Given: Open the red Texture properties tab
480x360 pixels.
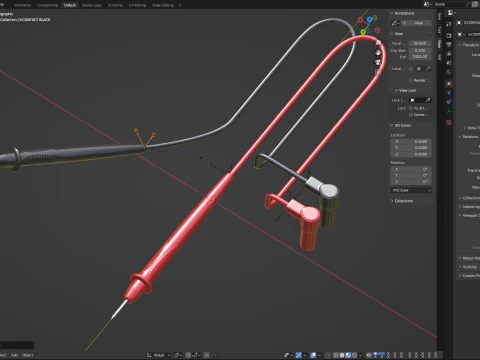Looking at the screenshot, I should pyautogui.click(x=449, y=122).
